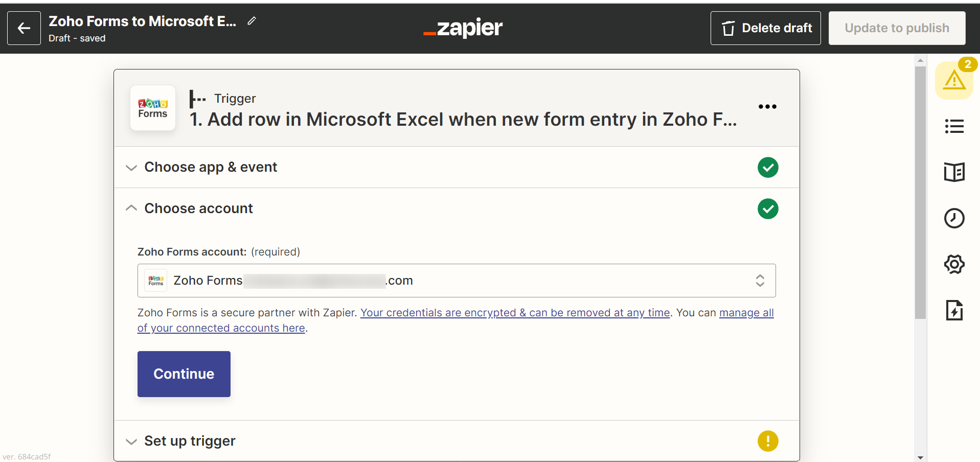Image resolution: width=980 pixels, height=462 pixels.
Task: Click the Zoho Forms app logo
Action: (153, 108)
